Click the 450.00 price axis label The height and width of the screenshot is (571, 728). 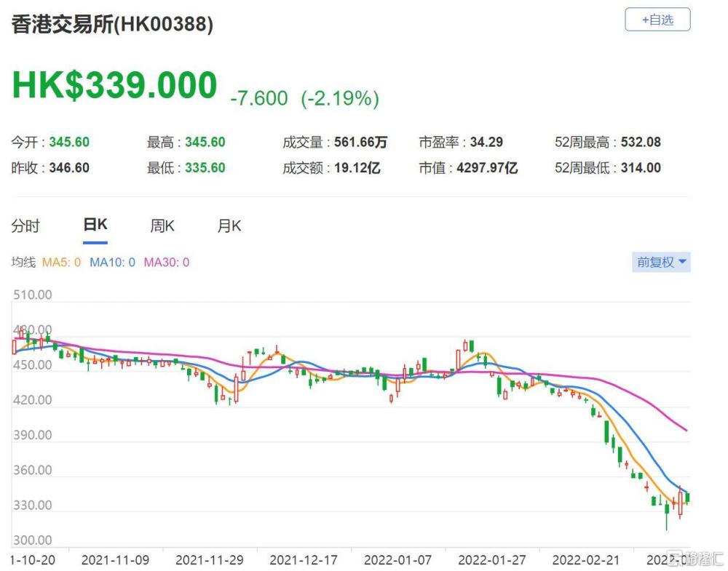[33, 365]
